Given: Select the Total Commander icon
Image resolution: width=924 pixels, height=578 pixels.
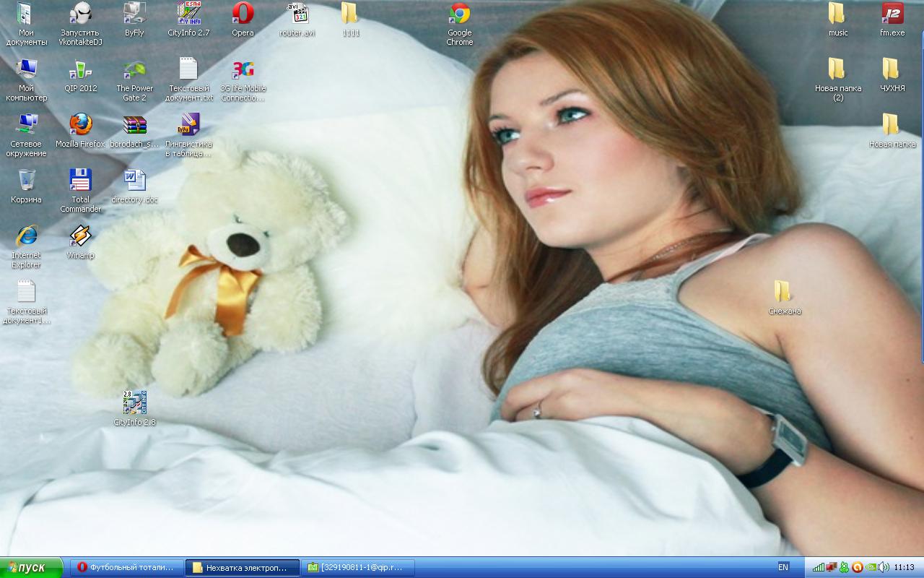Looking at the screenshot, I should 80,181.
